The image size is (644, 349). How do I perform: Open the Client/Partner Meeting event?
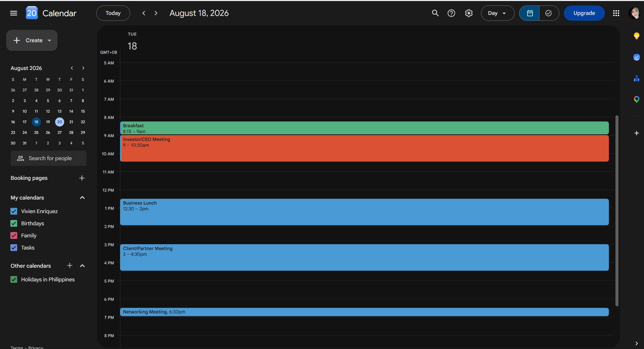(x=364, y=257)
